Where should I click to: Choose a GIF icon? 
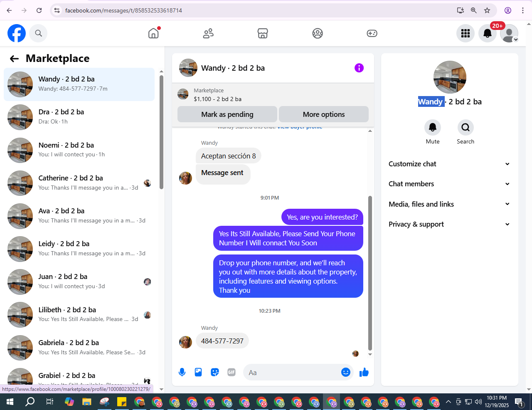coord(232,372)
